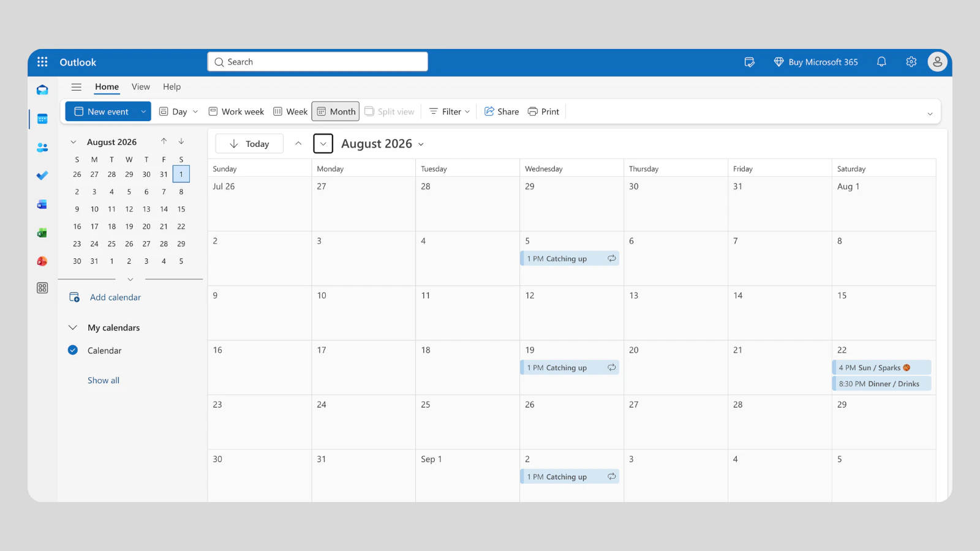Screen dimensions: 980x551
Task: Select the Home tab
Action: (107, 87)
